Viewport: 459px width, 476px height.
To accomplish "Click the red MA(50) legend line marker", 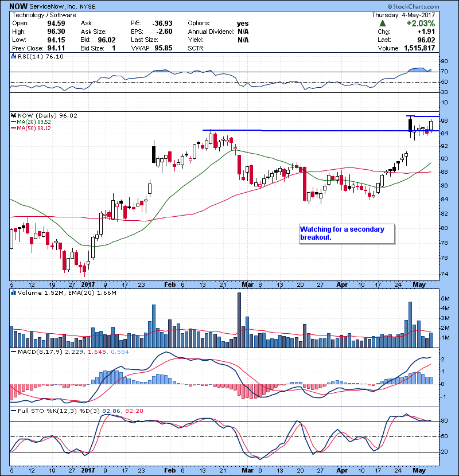I will (x=14, y=128).
